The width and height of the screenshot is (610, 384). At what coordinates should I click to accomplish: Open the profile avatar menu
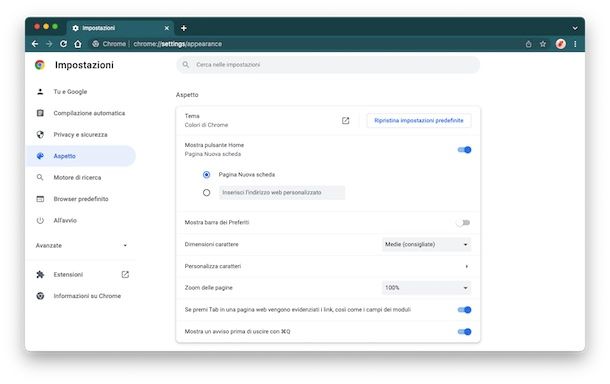(561, 44)
